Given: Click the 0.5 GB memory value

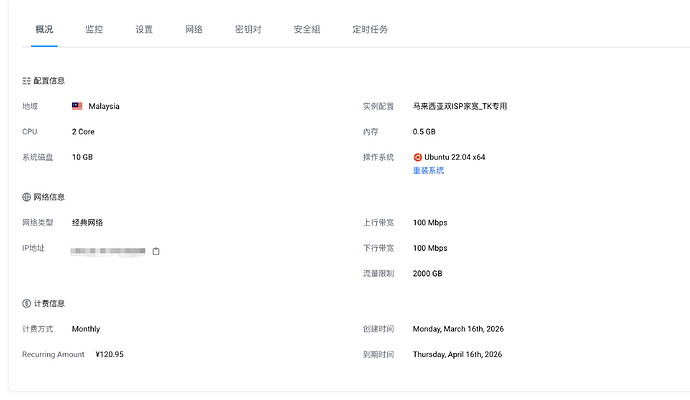Looking at the screenshot, I should pyautogui.click(x=424, y=132).
